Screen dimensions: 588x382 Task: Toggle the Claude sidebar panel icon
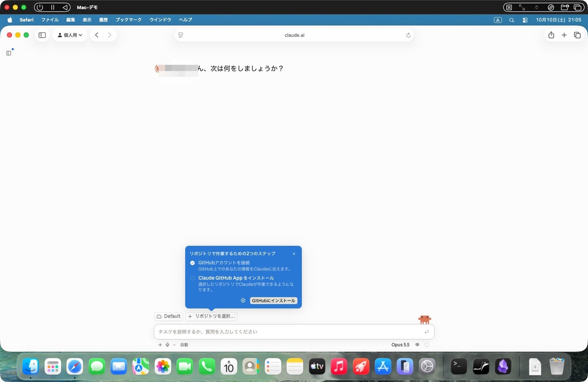pyautogui.click(x=9, y=53)
